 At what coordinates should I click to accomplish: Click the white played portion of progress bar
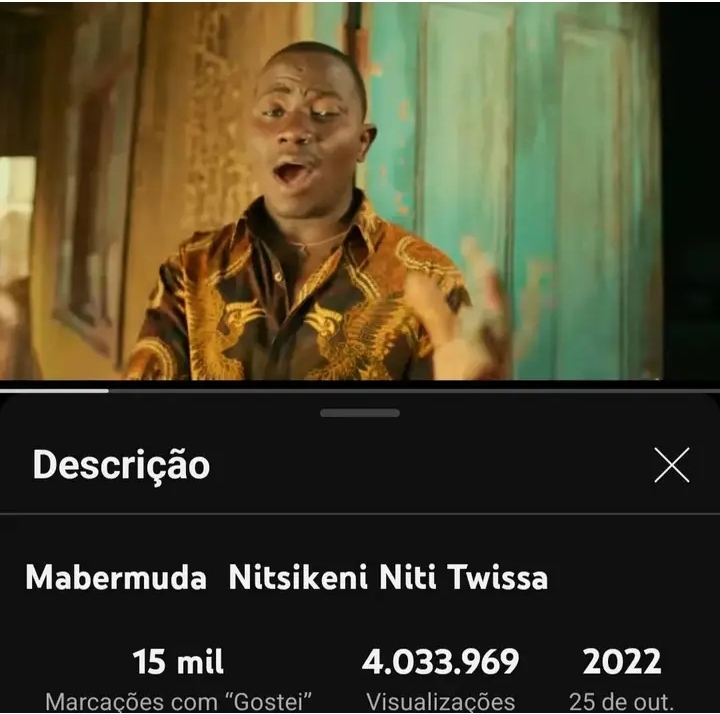click(54, 391)
